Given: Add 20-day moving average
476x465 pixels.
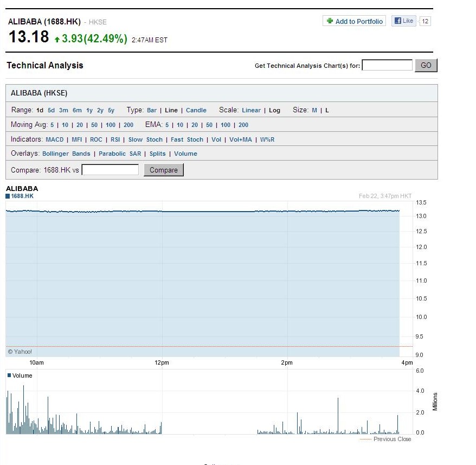Looking at the screenshot, I should (80, 125).
